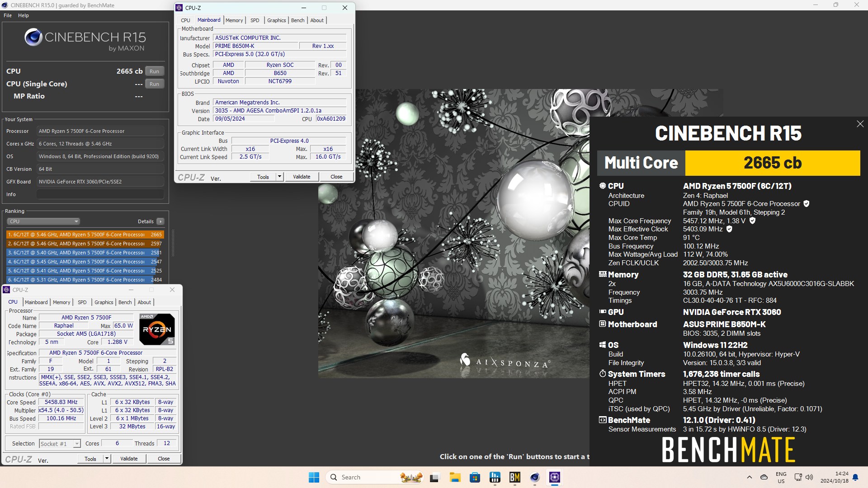This screenshot has height=488, width=868.
Task: Close the BenchMate result panel with X
Action: 860,124
